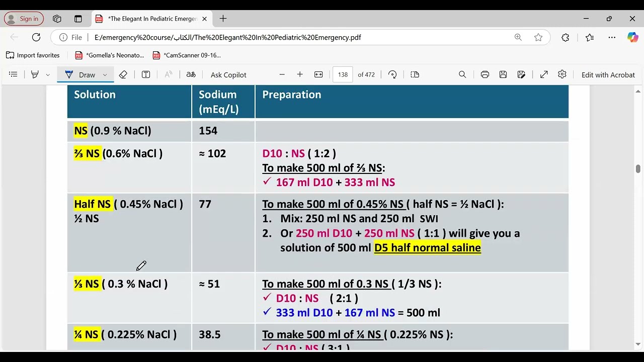Click the page number field showing 138

(x=343, y=74)
